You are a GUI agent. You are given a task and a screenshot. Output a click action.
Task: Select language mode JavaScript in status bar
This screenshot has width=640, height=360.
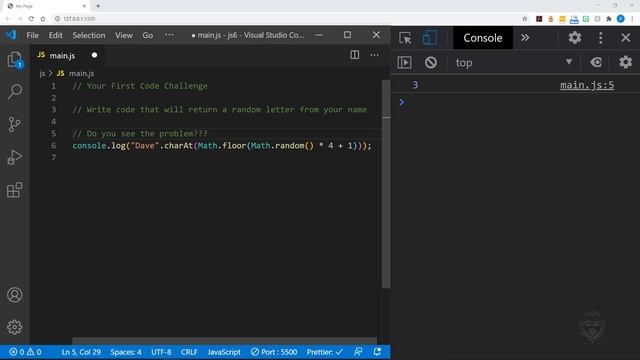coord(224,352)
